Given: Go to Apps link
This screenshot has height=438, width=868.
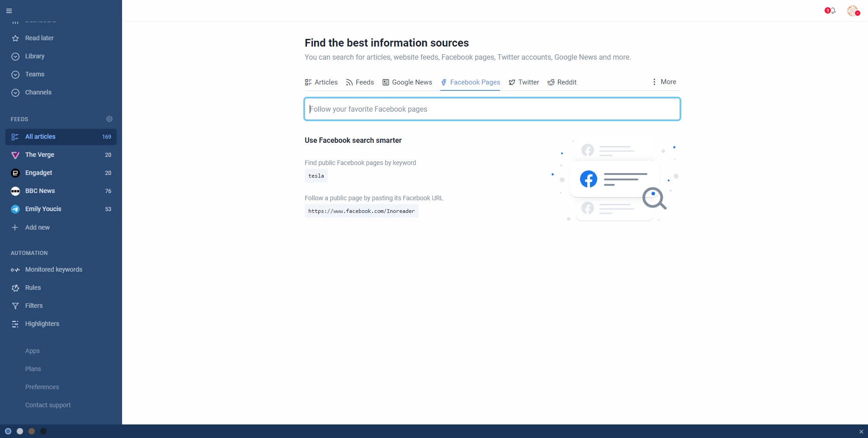Looking at the screenshot, I should coord(33,351).
